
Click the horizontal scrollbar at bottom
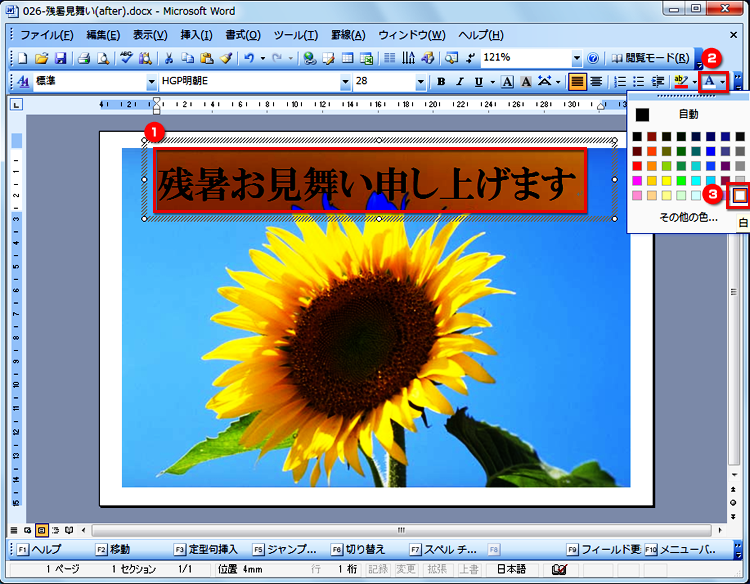coord(401,530)
